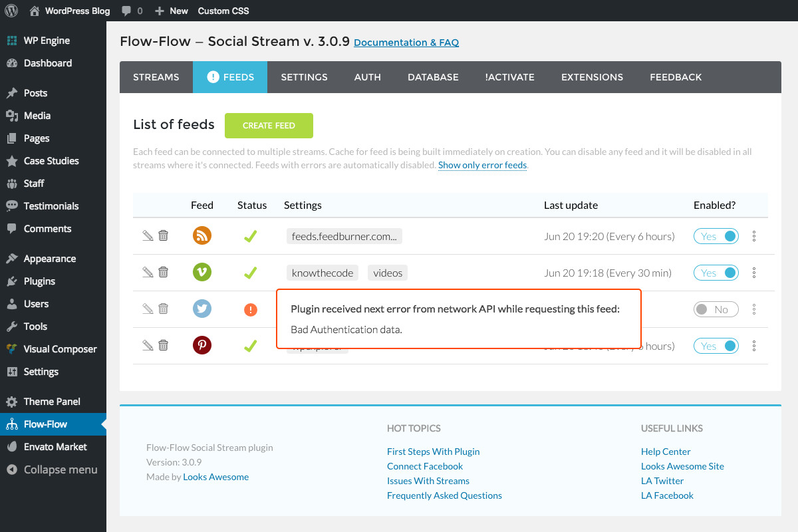
Task: Edit the feedburner RSS feed pencil icon
Action: click(x=148, y=235)
